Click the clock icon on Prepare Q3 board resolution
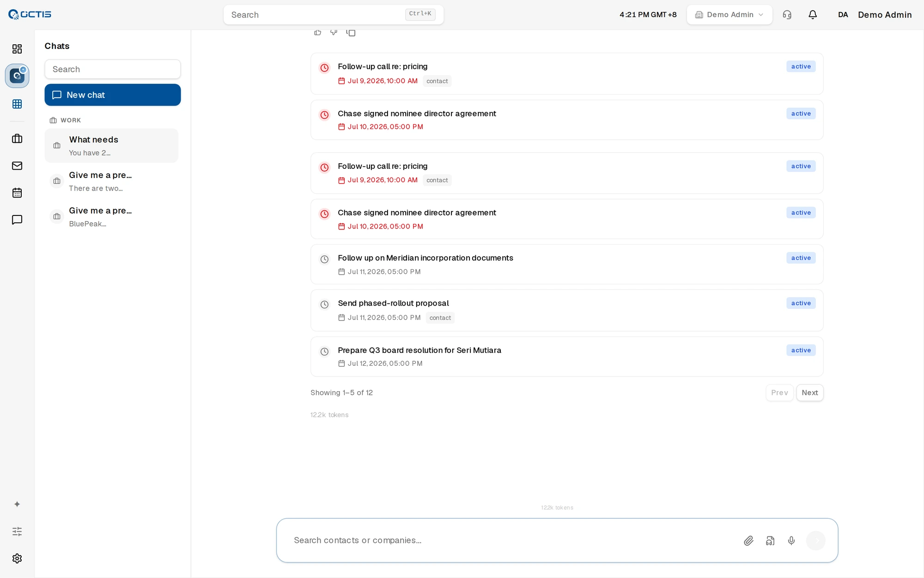This screenshot has width=924, height=578. tap(325, 352)
